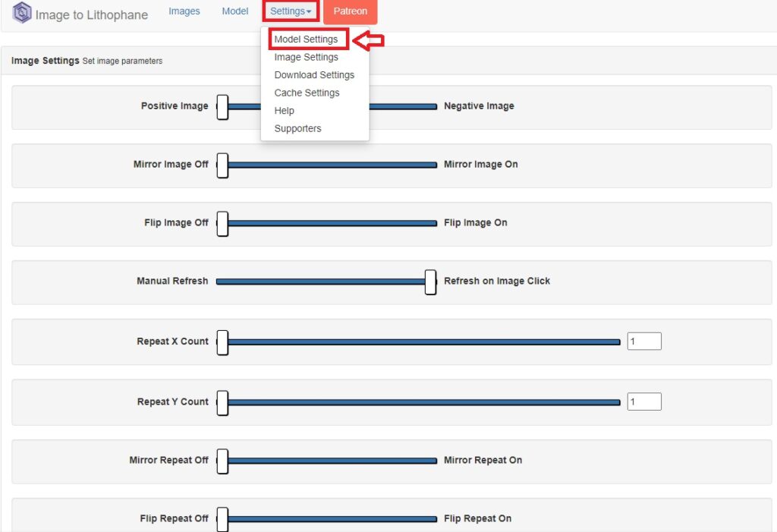Click the Repeat X Count slider handle

point(222,342)
